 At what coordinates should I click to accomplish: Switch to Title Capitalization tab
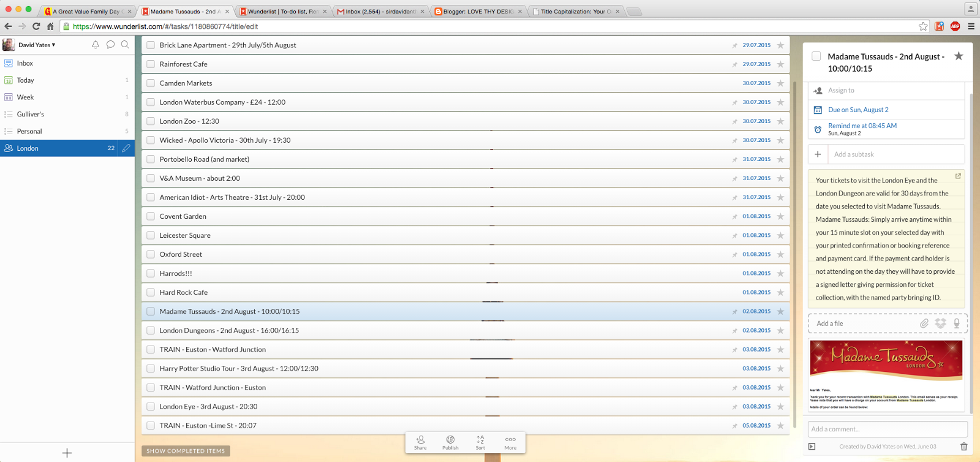pos(576,11)
